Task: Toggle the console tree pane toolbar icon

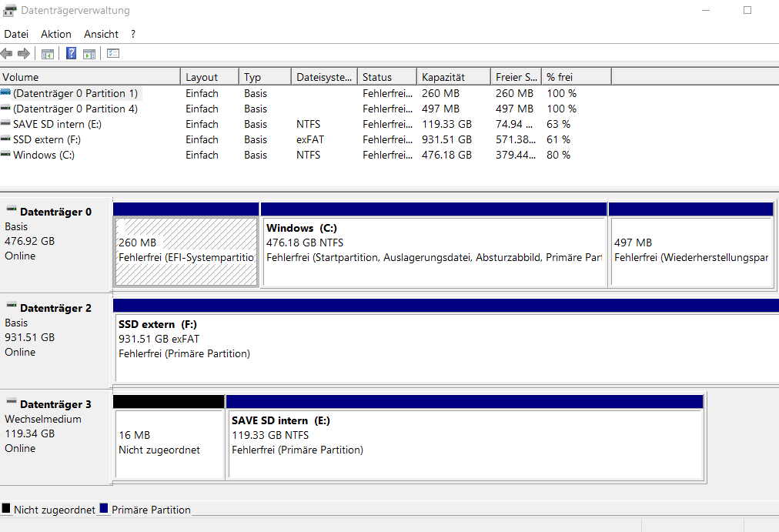Action: (48, 54)
